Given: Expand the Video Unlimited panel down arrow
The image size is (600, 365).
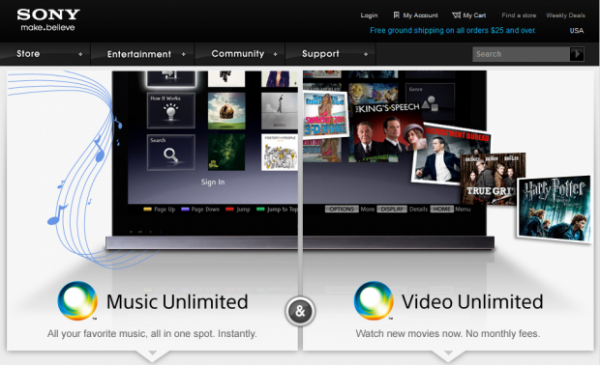Looking at the screenshot, I should pyautogui.click(x=448, y=355).
